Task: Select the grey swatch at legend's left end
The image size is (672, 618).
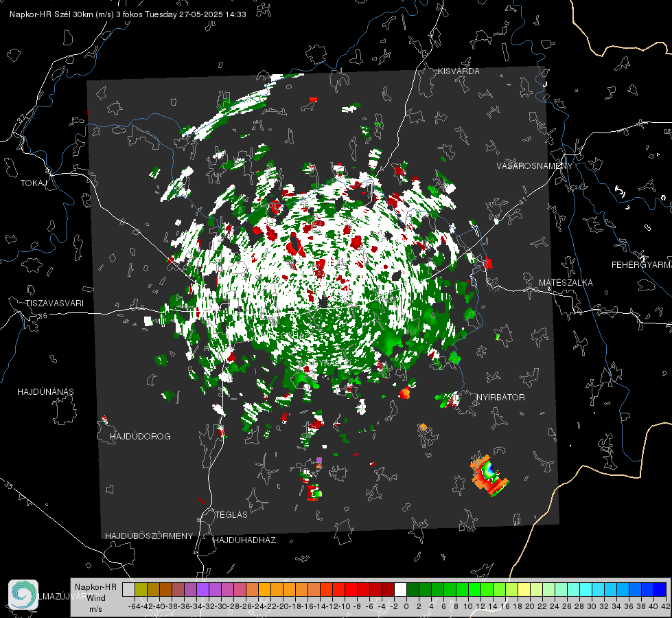Action: pyautogui.click(x=128, y=589)
